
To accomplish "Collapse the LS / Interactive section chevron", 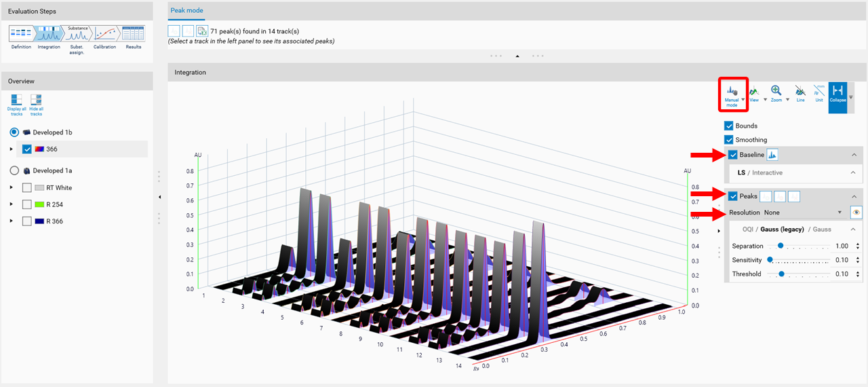I will (x=854, y=172).
